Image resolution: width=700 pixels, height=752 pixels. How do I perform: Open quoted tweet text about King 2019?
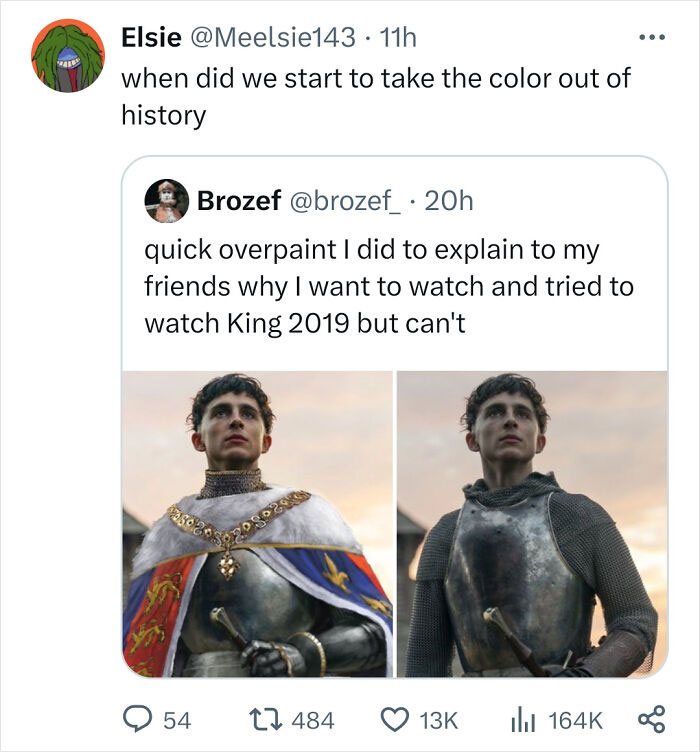(389, 287)
